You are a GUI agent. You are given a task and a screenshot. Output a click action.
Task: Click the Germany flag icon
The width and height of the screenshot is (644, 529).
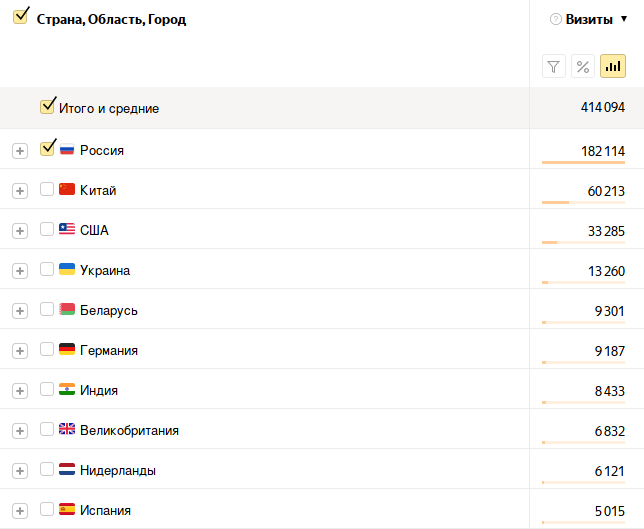(67, 349)
